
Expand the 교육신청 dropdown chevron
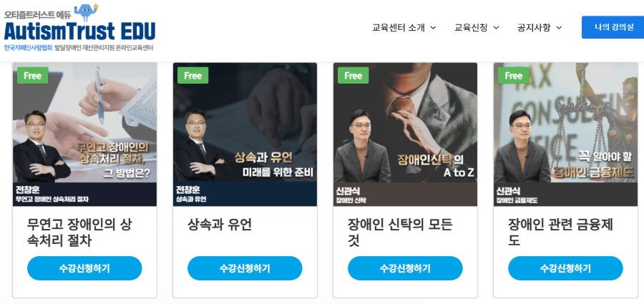click(x=496, y=28)
